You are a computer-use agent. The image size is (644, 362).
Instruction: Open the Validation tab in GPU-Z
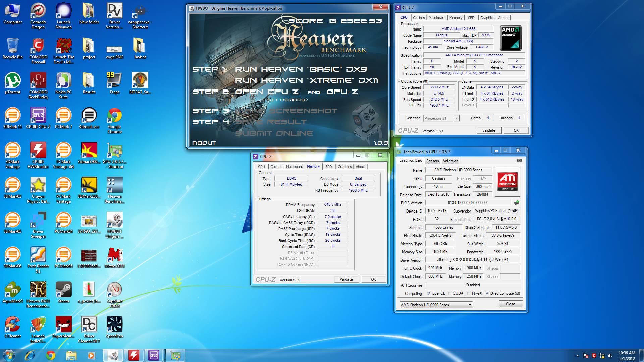pyautogui.click(x=450, y=161)
